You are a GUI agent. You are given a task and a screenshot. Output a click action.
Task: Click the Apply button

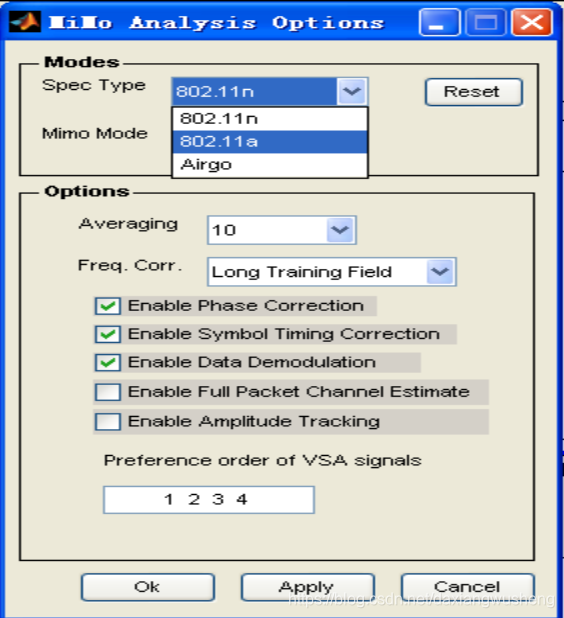coord(307,587)
